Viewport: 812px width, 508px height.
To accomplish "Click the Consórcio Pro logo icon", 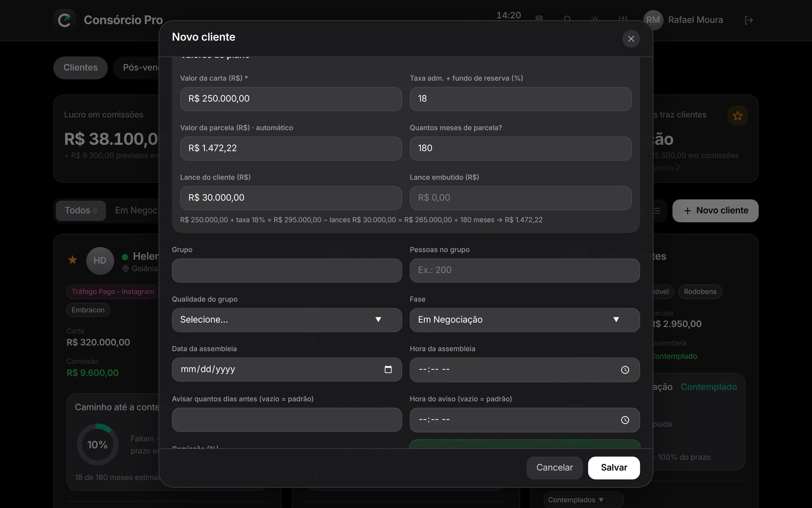I will pyautogui.click(x=64, y=20).
